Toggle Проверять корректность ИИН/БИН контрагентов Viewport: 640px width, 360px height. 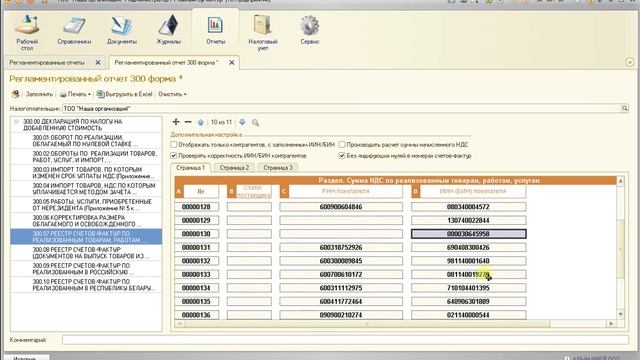(x=174, y=156)
